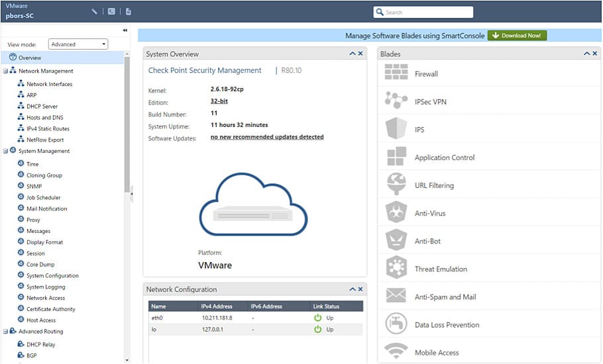Collapse the System Overview panel chevron
The image size is (603, 364).
click(x=353, y=54)
